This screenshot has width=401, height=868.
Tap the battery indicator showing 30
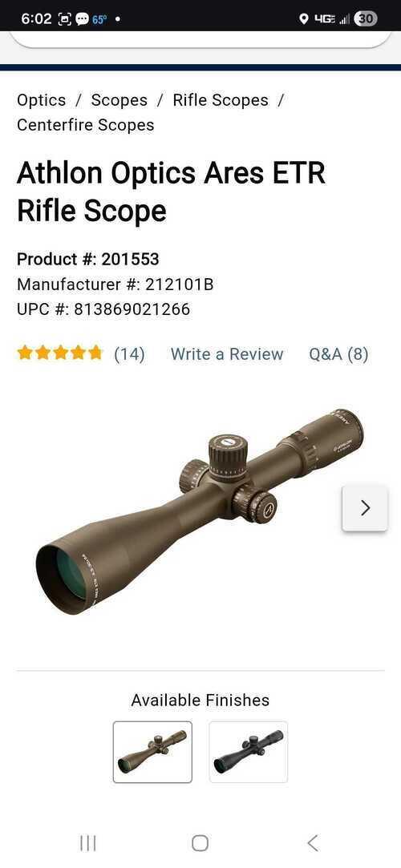tap(365, 19)
